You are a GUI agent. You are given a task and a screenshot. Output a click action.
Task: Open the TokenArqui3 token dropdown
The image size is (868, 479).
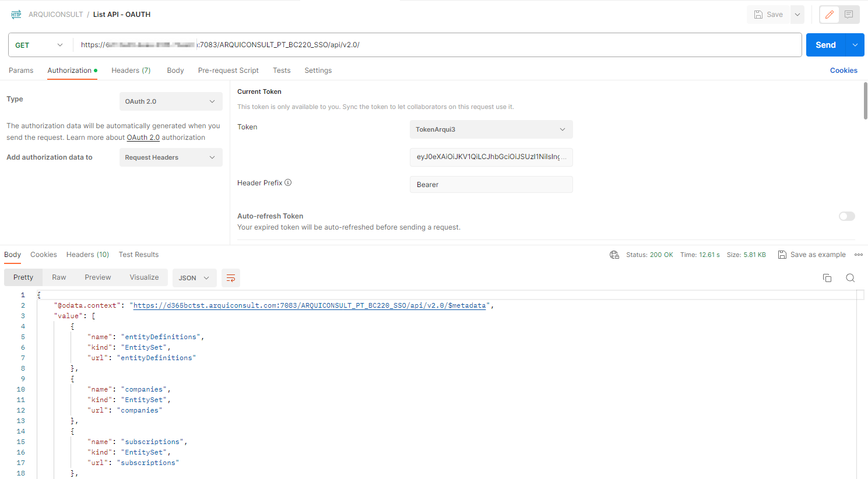click(491, 129)
